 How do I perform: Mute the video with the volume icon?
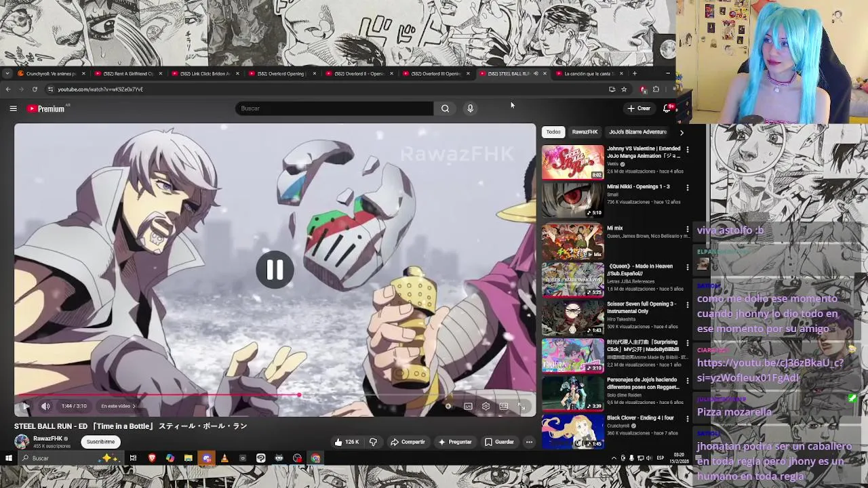click(45, 406)
